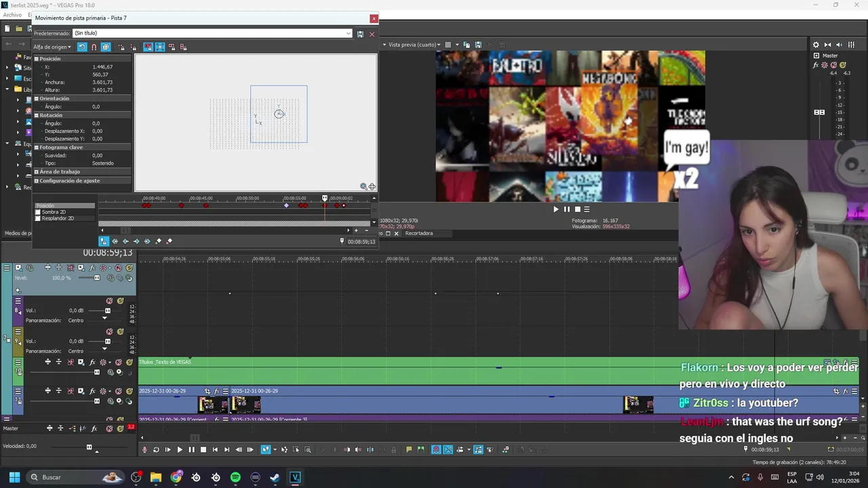Click the X position value 1.446,67
Screen dimensions: 868x488
102,67
